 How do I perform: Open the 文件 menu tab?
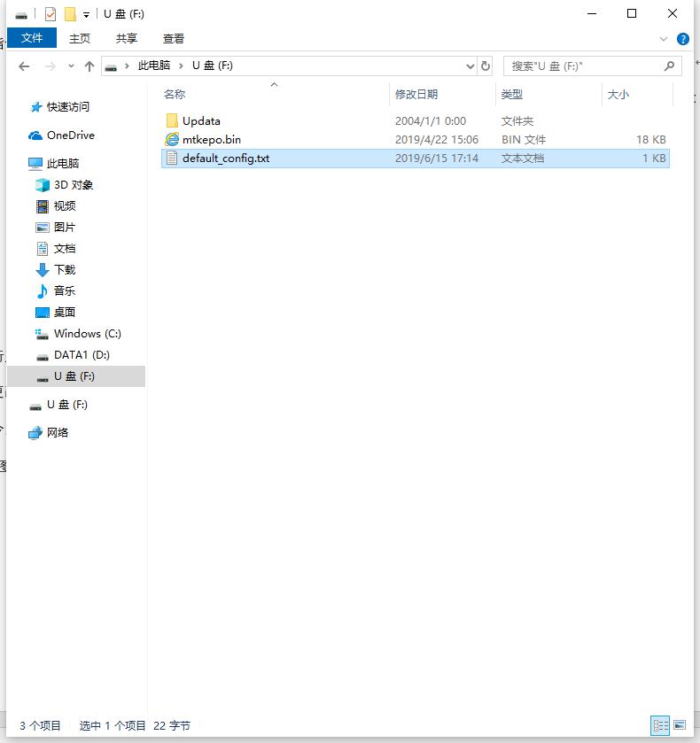tap(32, 38)
